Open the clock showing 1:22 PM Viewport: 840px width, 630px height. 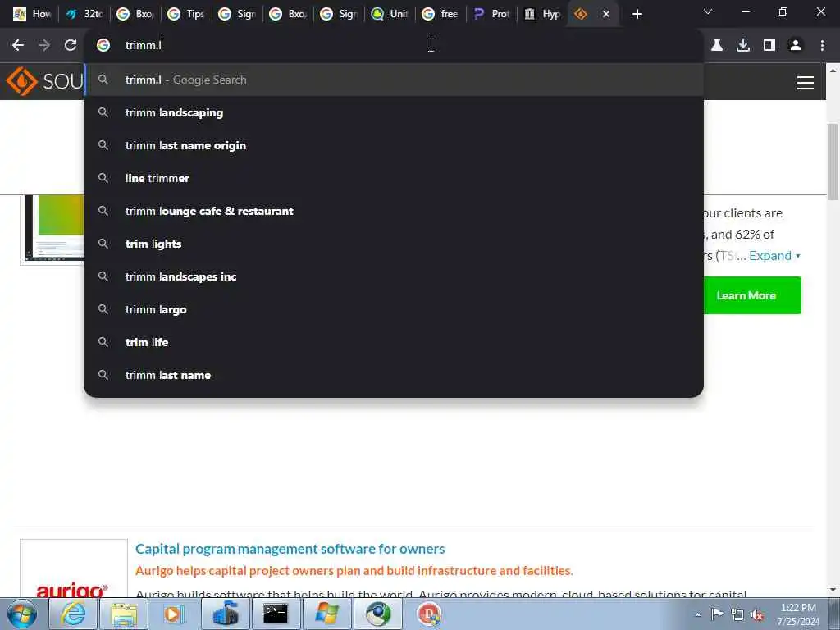(798, 614)
